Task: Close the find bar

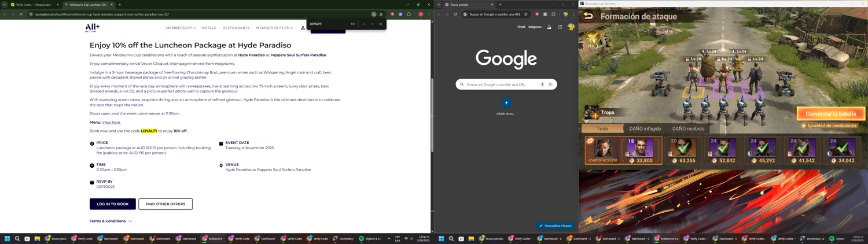Action: pos(380,24)
